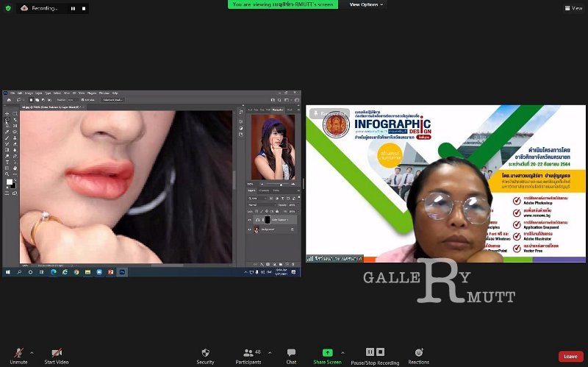Unmute the microphone in Zoom

coord(18,354)
